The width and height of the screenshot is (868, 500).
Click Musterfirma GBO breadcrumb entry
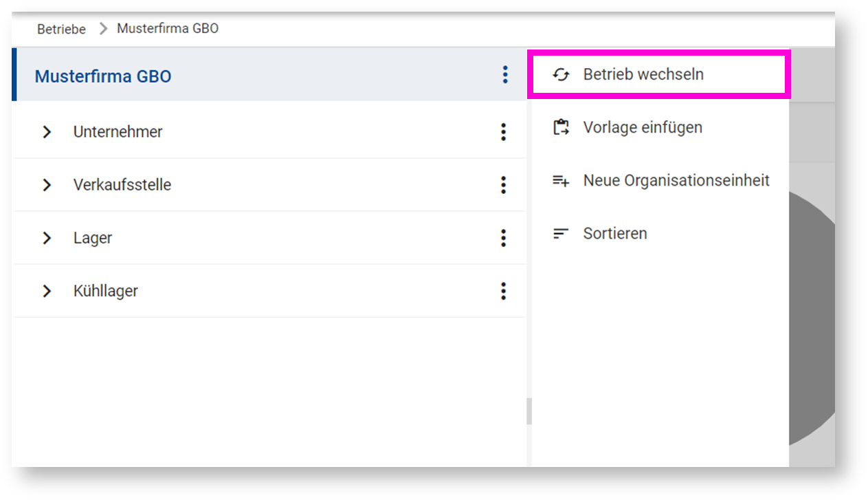tap(168, 29)
